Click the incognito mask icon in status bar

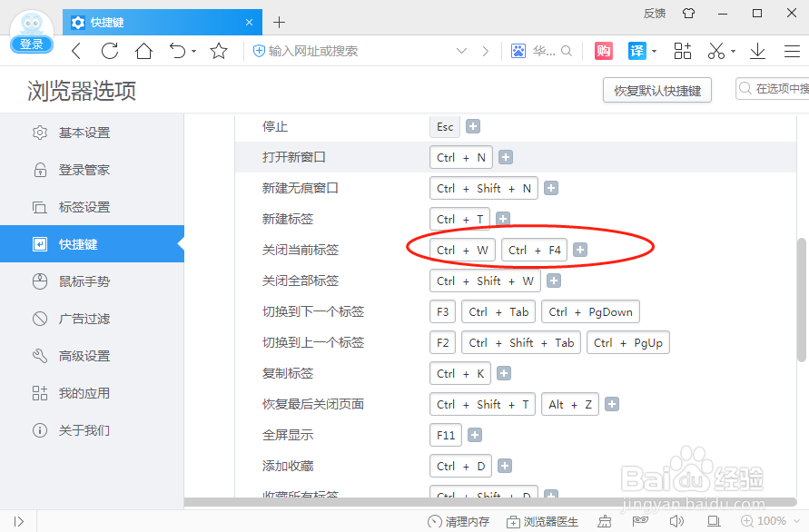tap(640, 521)
